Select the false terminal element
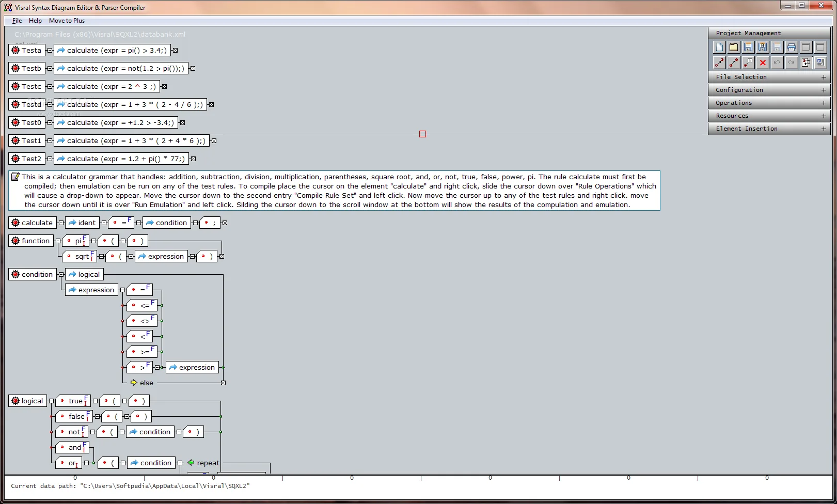This screenshot has width=837, height=504. click(x=74, y=416)
